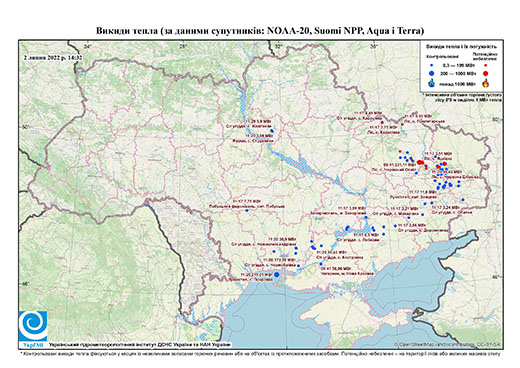Click the orange flame legend icon

[486, 83]
